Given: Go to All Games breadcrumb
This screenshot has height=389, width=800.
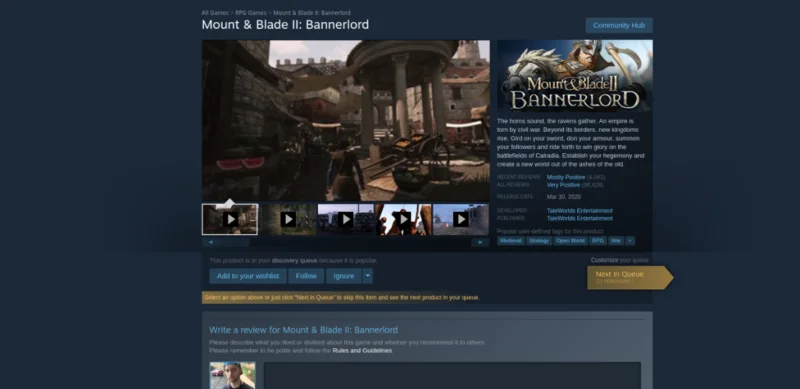Looking at the screenshot, I should (x=214, y=13).
